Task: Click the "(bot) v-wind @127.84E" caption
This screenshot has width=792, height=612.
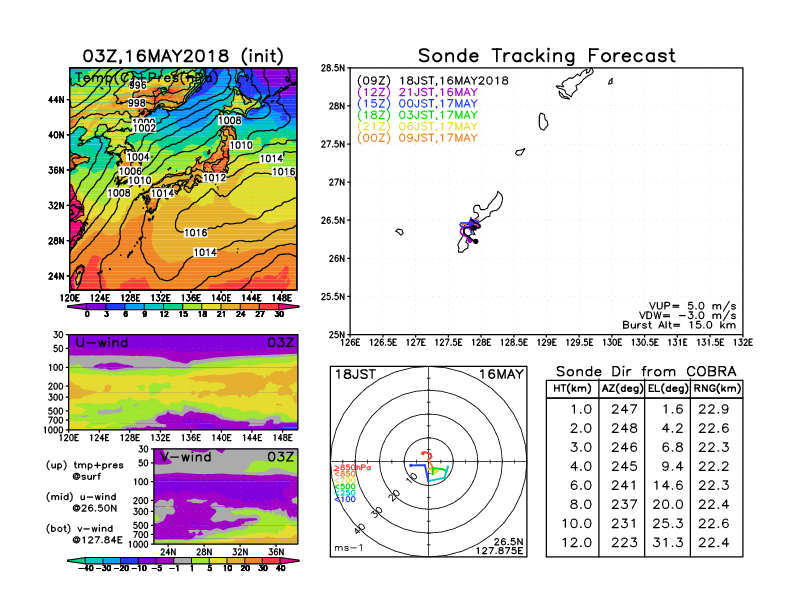Action: pos(84,534)
